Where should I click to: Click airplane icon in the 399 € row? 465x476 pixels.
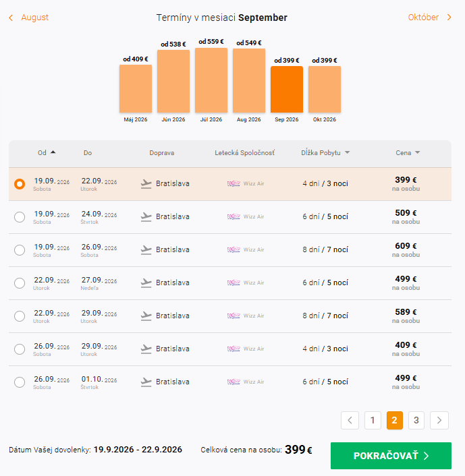(146, 184)
